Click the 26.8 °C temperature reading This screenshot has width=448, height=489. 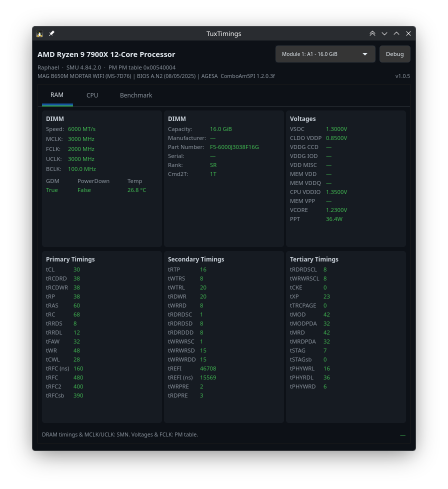pos(136,190)
